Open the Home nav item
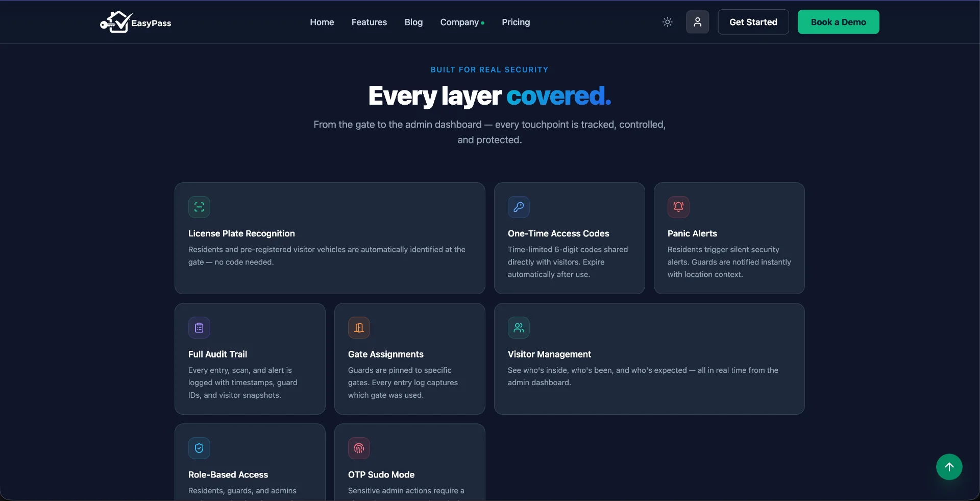Screen dimensions: 980x501 [322, 22]
